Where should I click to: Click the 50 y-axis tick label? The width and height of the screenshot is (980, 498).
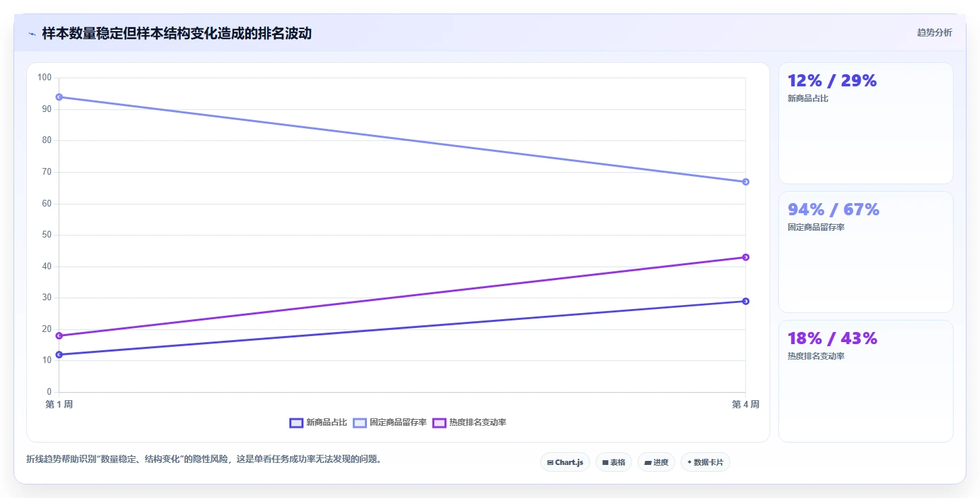(x=47, y=235)
